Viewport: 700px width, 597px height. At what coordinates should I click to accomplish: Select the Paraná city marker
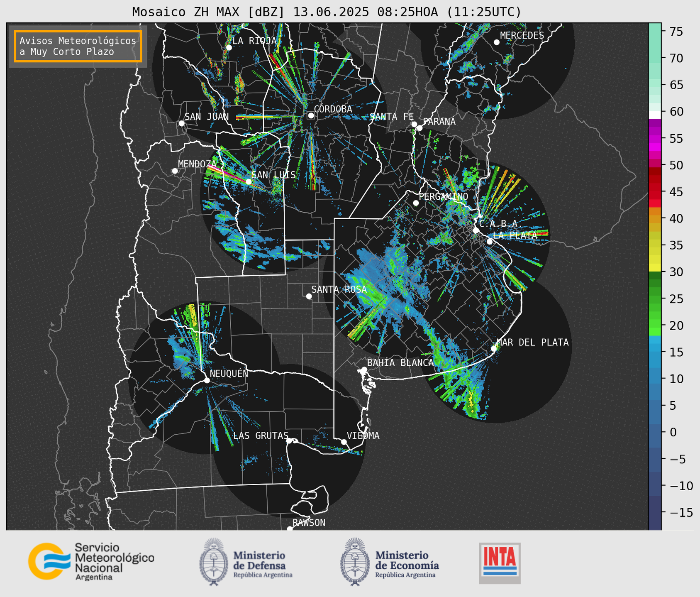point(420,128)
